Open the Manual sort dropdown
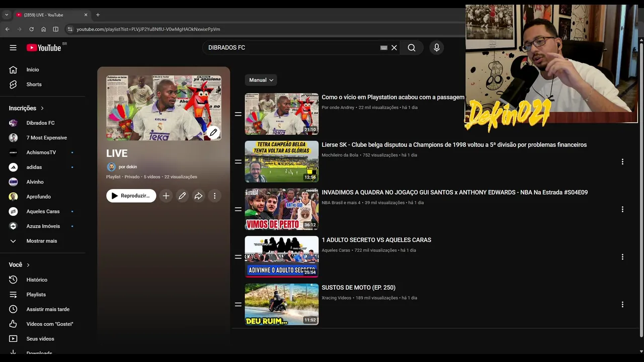 pos(261,80)
